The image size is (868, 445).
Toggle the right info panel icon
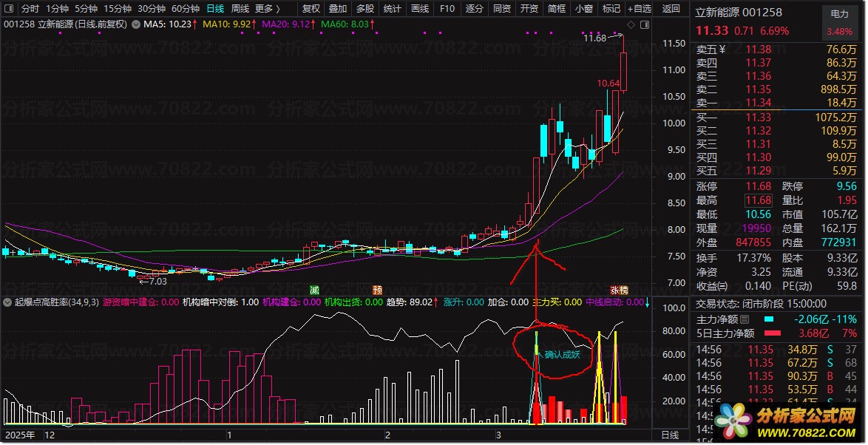[x=645, y=25]
